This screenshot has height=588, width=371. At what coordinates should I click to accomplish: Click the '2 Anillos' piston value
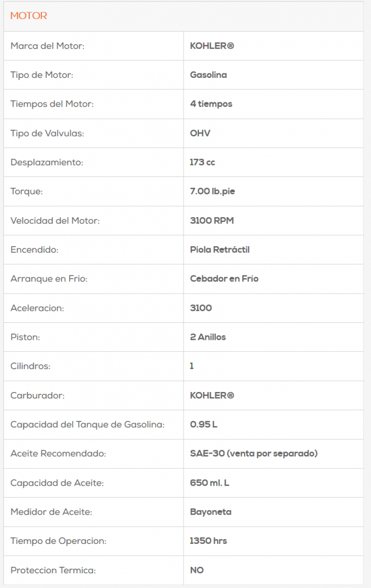pyautogui.click(x=208, y=337)
